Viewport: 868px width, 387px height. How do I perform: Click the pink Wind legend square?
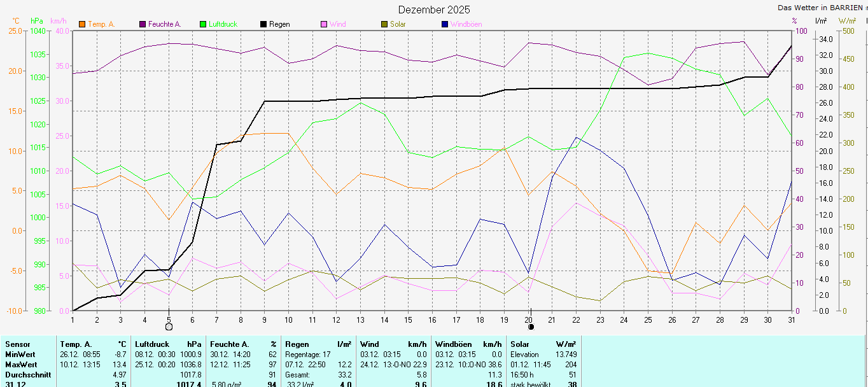point(324,24)
